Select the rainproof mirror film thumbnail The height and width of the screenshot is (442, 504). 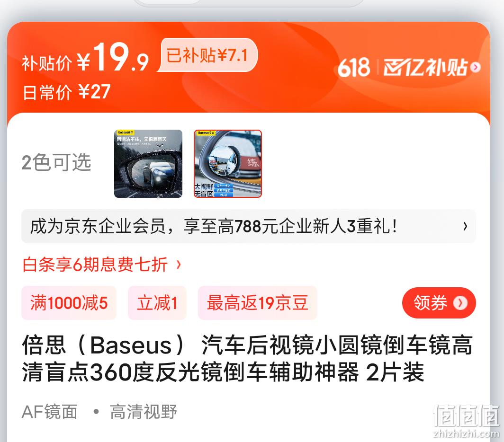pos(148,163)
